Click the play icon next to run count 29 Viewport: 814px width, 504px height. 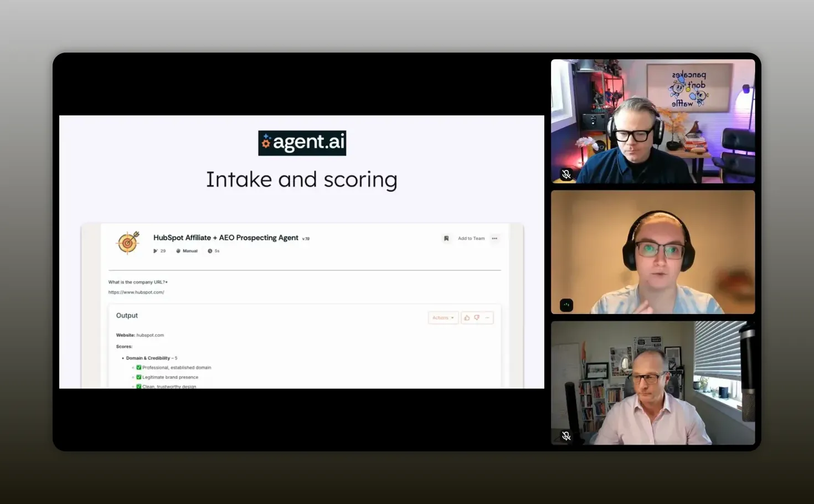pos(156,251)
